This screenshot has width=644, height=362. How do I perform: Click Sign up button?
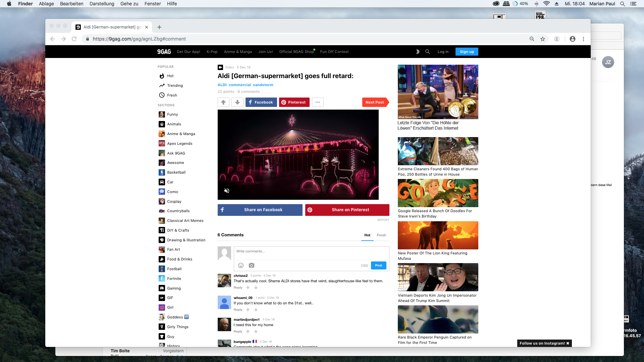[467, 52]
